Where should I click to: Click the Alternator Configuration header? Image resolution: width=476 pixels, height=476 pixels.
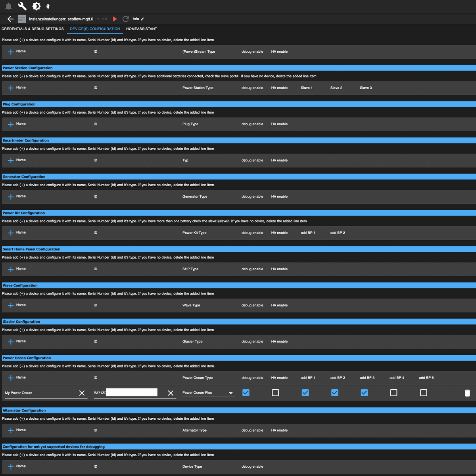tap(239, 411)
